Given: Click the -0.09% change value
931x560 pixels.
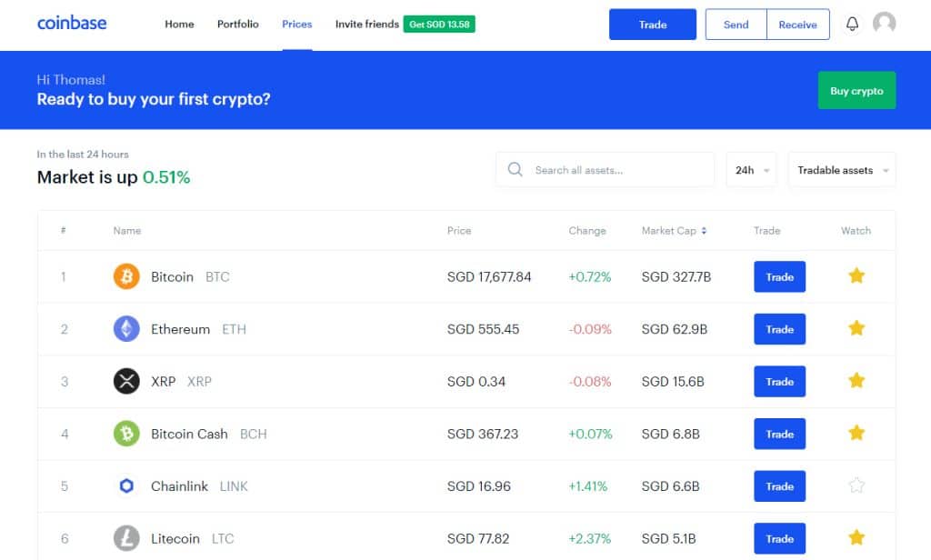Looking at the screenshot, I should [589, 329].
